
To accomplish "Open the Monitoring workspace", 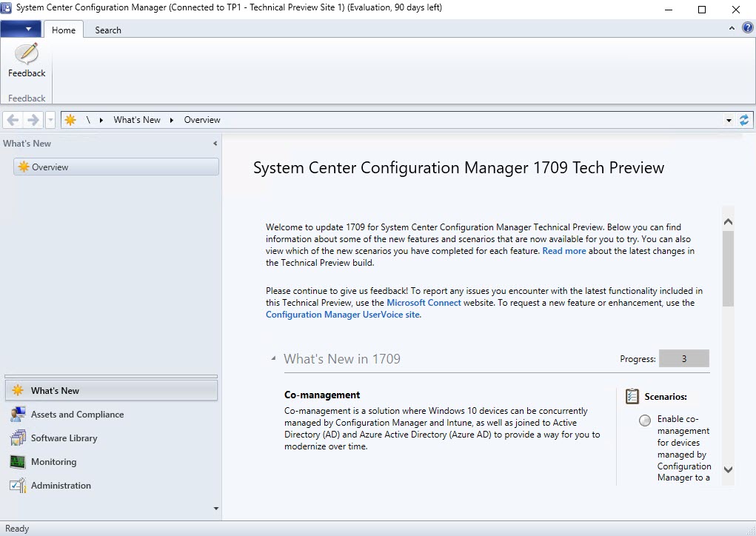I will click(111, 461).
